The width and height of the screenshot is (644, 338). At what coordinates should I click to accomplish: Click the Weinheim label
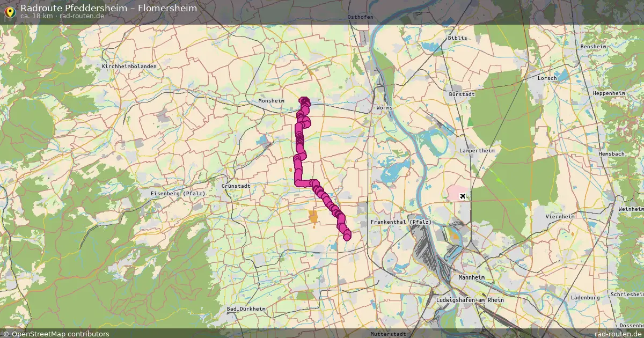tap(631, 209)
